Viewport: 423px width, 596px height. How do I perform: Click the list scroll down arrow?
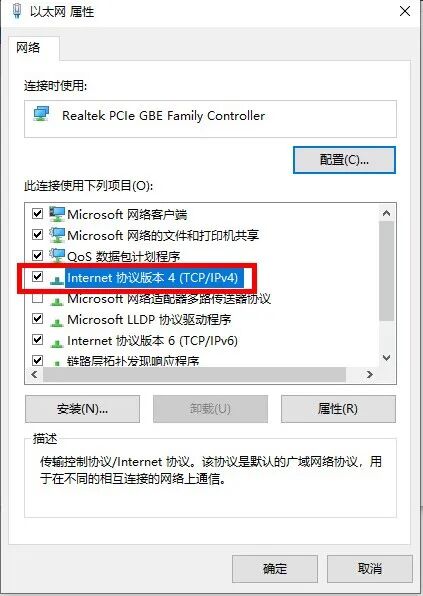pos(387,358)
